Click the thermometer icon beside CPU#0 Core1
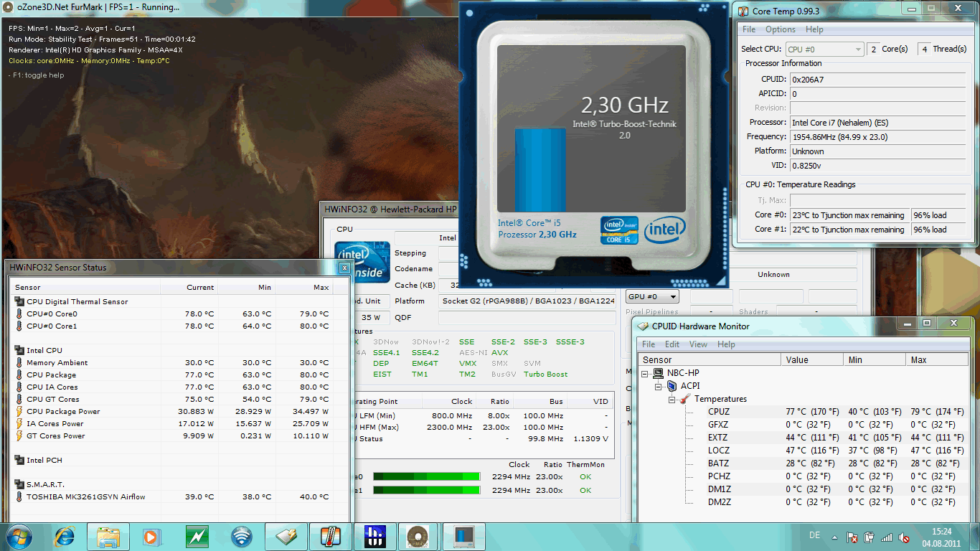Viewport: 980px width, 551px height. [x=19, y=326]
